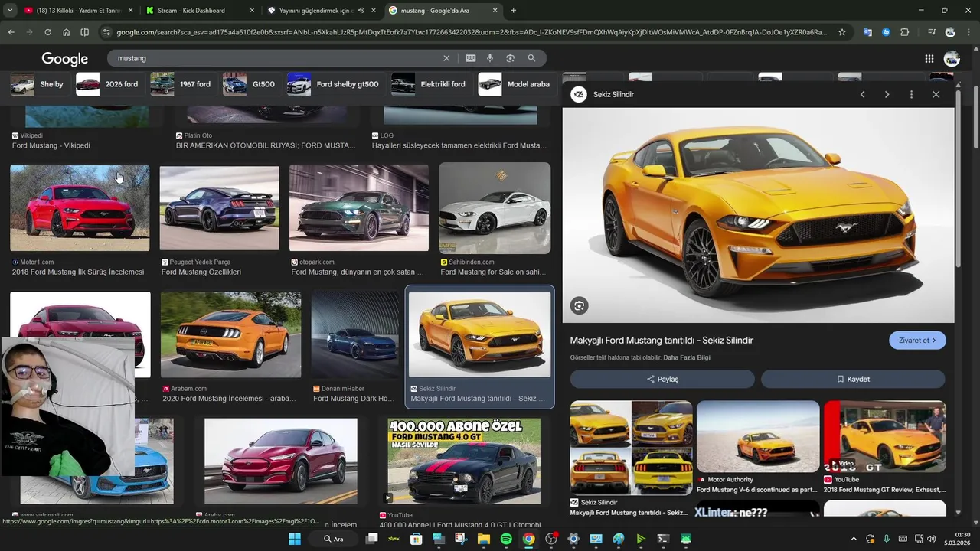
Task: Open the green Mustang otopark.com thumbnail
Action: pyautogui.click(x=359, y=208)
